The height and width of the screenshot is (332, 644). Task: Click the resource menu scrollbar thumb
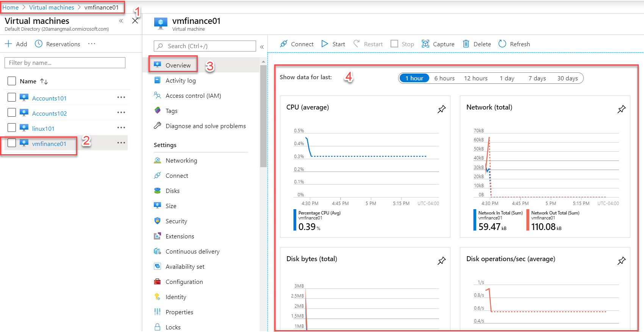(263, 116)
